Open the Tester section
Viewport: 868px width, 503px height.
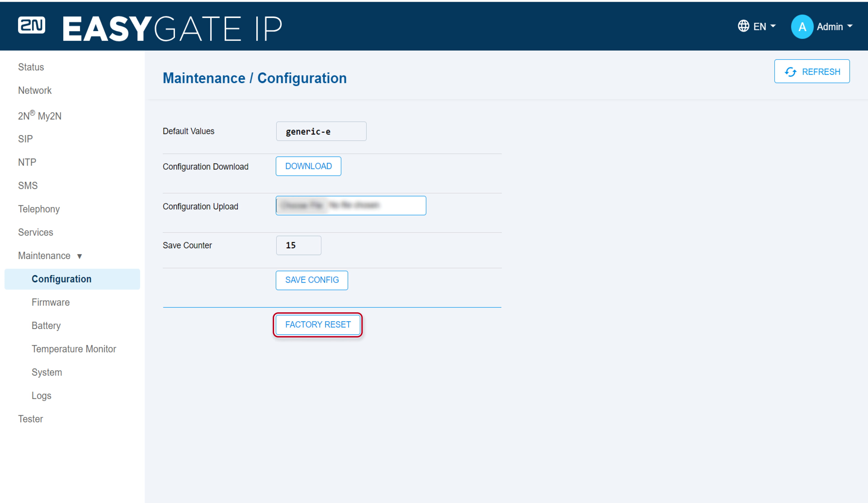point(30,419)
